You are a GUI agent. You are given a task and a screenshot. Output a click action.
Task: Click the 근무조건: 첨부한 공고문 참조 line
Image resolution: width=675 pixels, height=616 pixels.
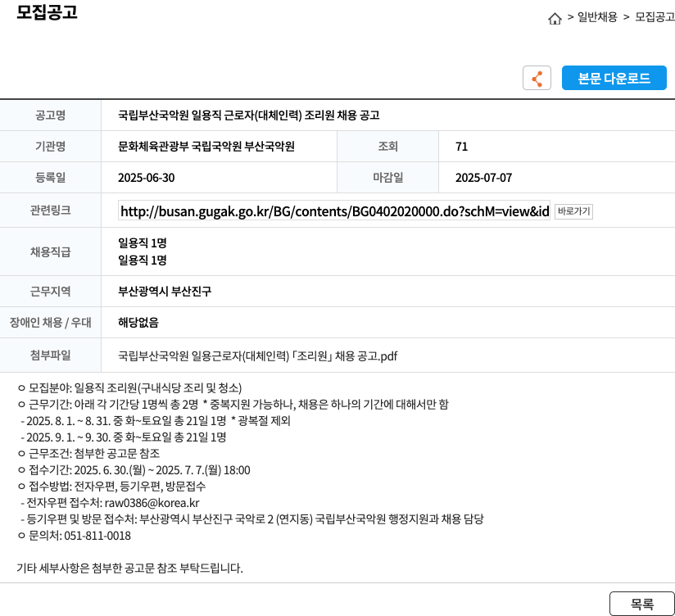tap(88, 453)
